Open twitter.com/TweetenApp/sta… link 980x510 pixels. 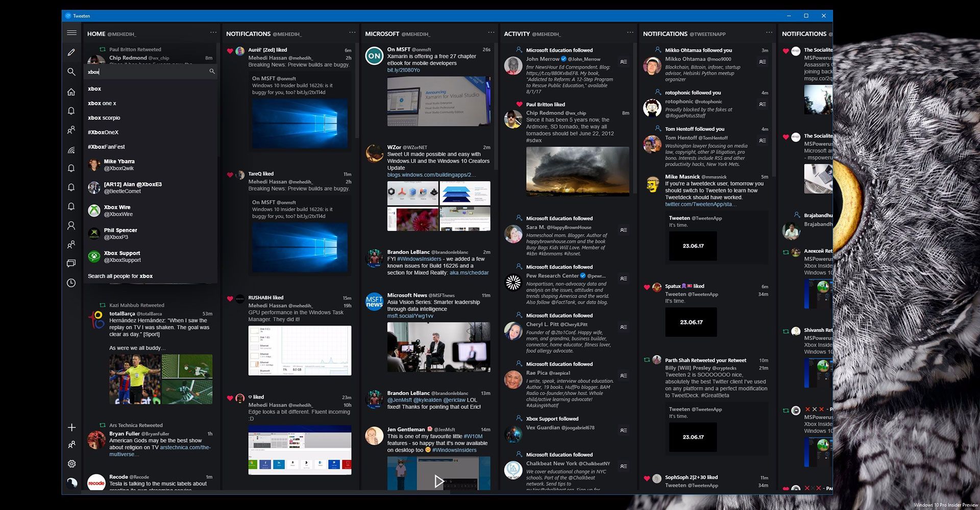pos(700,204)
